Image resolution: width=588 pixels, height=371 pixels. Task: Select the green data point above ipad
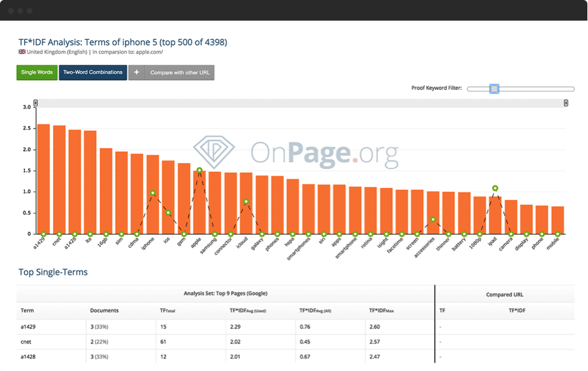(x=495, y=188)
